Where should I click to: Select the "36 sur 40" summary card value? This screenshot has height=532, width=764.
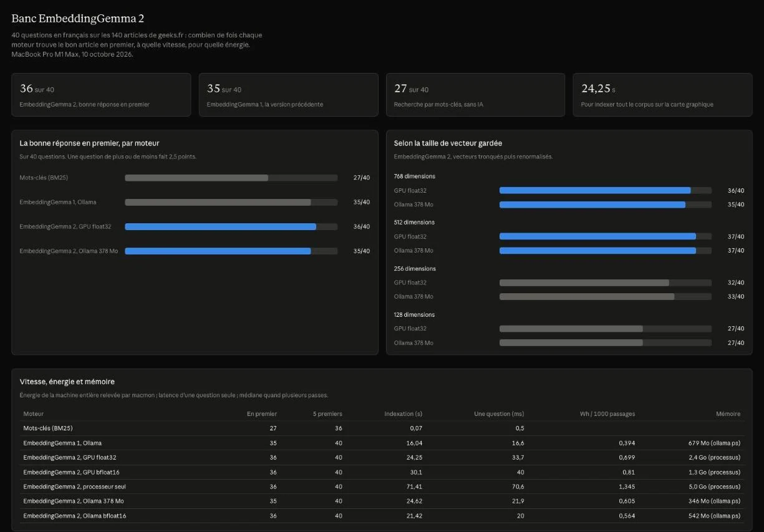pos(37,89)
